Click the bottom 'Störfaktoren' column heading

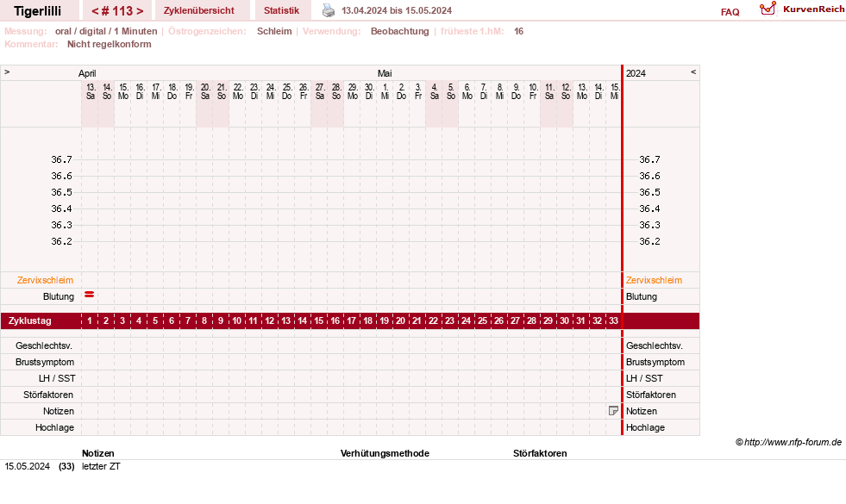[540, 453]
